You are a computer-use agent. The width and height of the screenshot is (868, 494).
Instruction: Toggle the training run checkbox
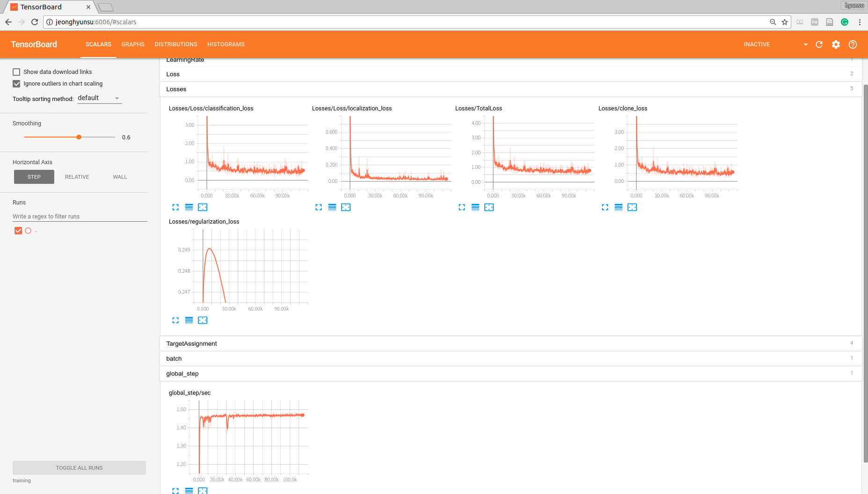click(x=18, y=230)
